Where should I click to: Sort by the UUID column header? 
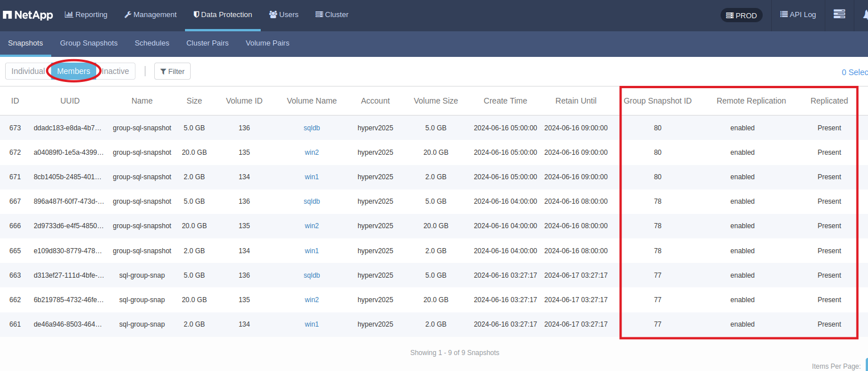70,101
